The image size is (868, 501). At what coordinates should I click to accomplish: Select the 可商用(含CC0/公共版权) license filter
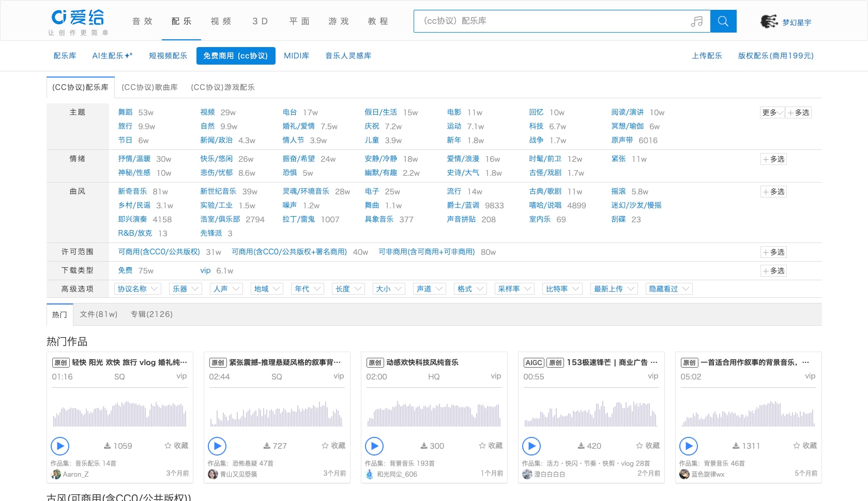(159, 252)
